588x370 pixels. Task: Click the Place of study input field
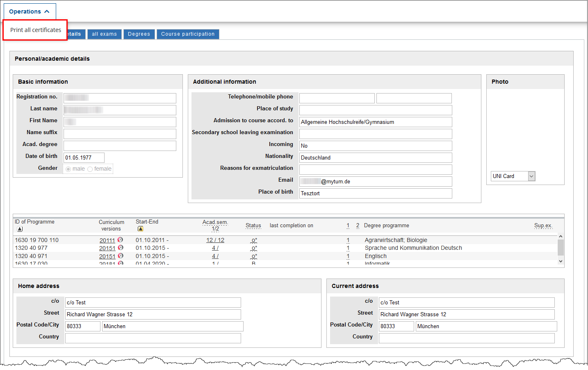pyautogui.click(x=376, y=110)
